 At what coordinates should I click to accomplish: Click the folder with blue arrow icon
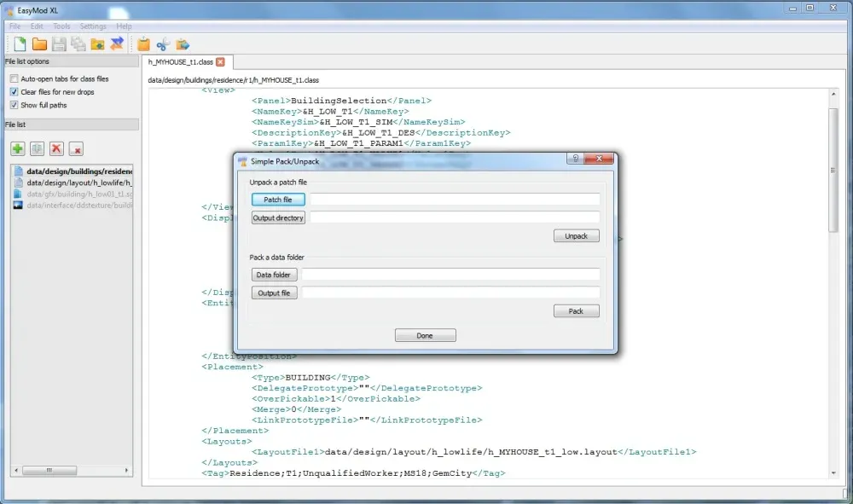coord(183,44)
